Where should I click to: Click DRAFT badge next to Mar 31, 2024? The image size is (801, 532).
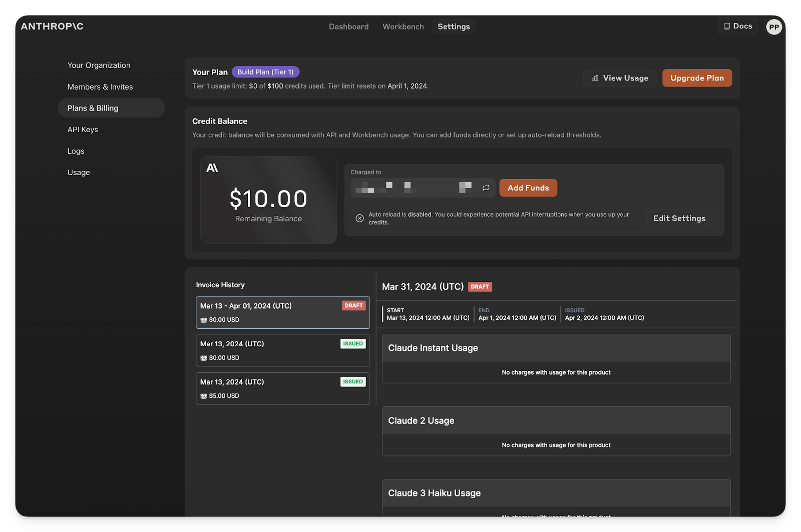pos(480,287)
